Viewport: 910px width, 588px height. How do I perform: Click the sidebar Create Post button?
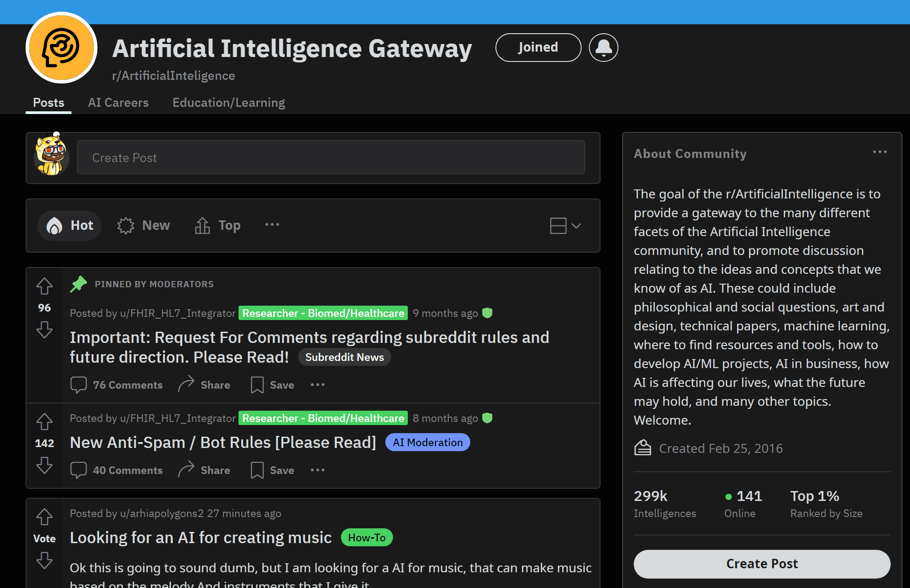[x=762, y=564]
